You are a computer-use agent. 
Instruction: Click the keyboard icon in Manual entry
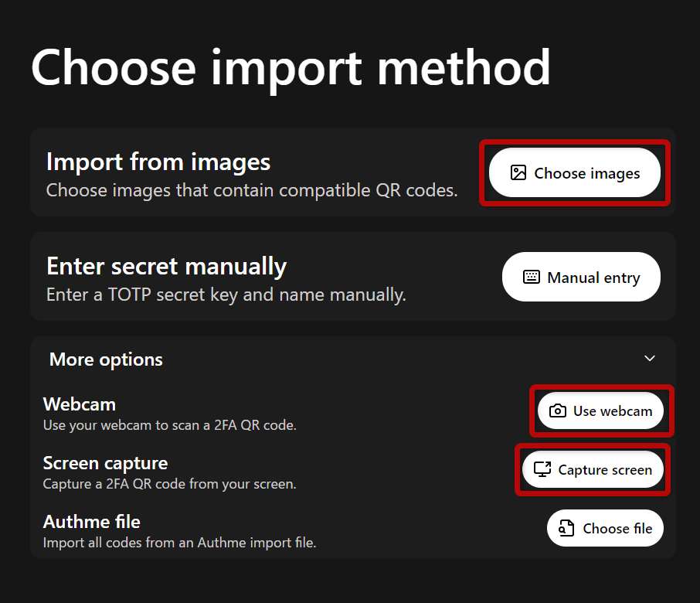click(x=532, y=277)
